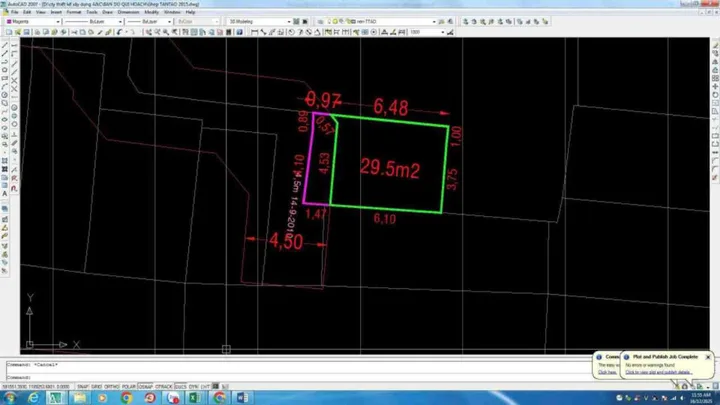Screen dimensions: 720x405
Task: Open Word from the Windows taskbar
Action: (242, 398)
